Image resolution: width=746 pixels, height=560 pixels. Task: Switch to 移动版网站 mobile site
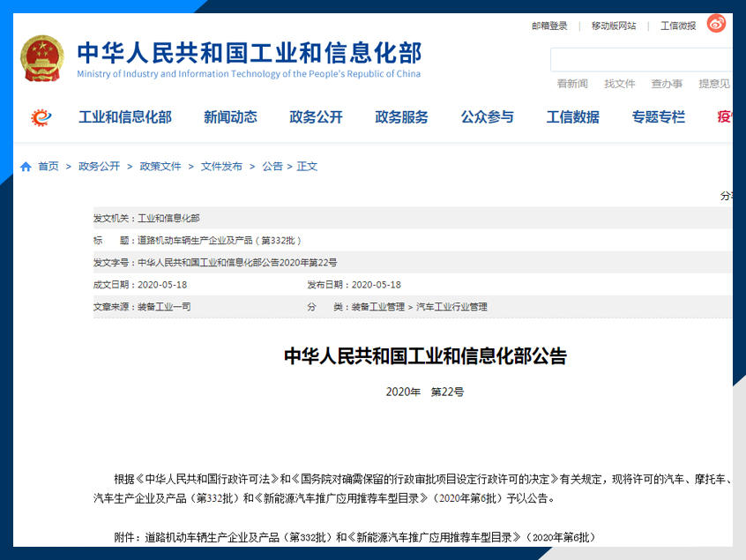pyautogui.click(x=613, y=26)
